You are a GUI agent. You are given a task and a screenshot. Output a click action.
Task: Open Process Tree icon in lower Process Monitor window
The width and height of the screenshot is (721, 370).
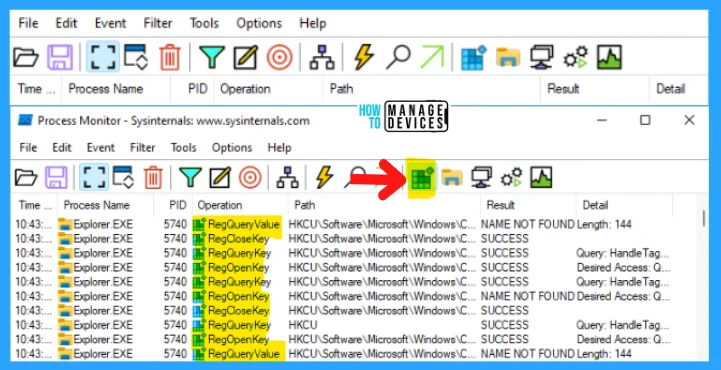point(287,177)
